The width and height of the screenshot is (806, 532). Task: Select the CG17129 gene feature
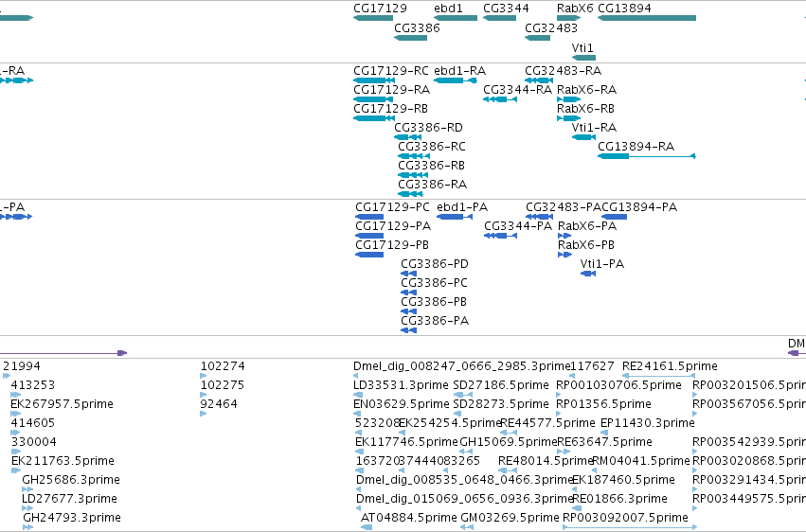373,18
